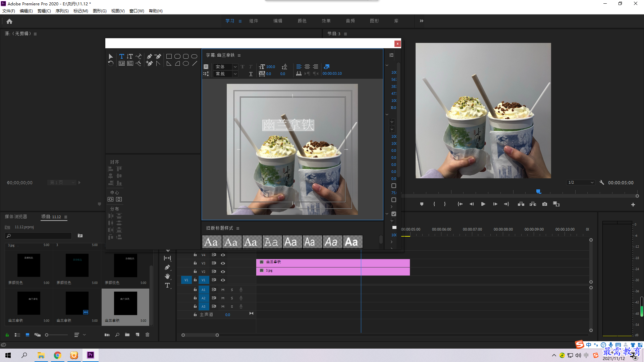The width and height of the screenshot is (644, 362).
Task: Play the sequence in Program monitor
Action: point(483,204)
